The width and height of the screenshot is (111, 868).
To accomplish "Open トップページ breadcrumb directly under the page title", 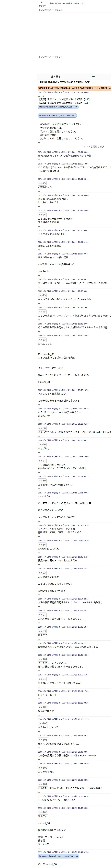I will [45, 10].
